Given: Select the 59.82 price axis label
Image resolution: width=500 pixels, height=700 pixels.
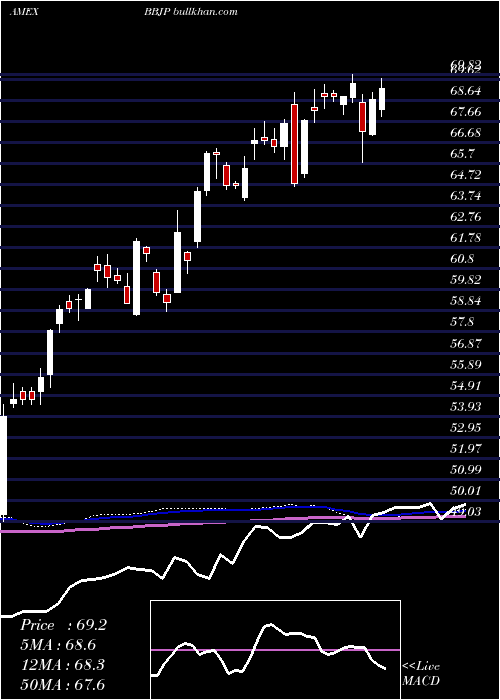Looking at the screenshot, I should coord(466,280).
